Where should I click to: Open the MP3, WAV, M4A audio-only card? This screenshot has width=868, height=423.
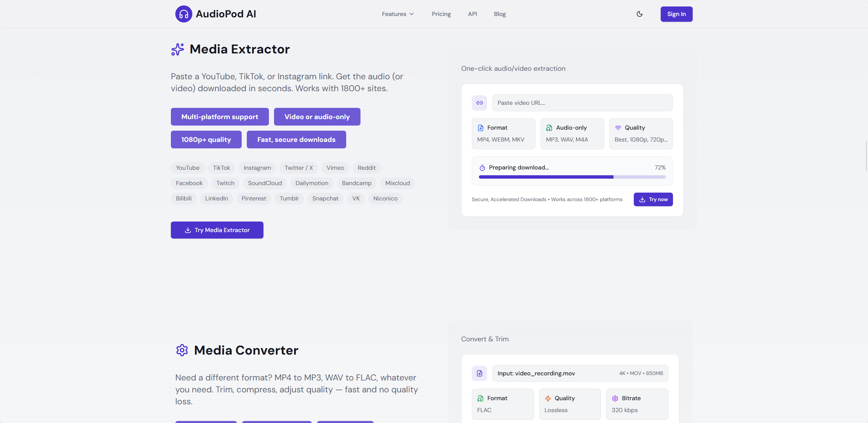tap(572, 134)
